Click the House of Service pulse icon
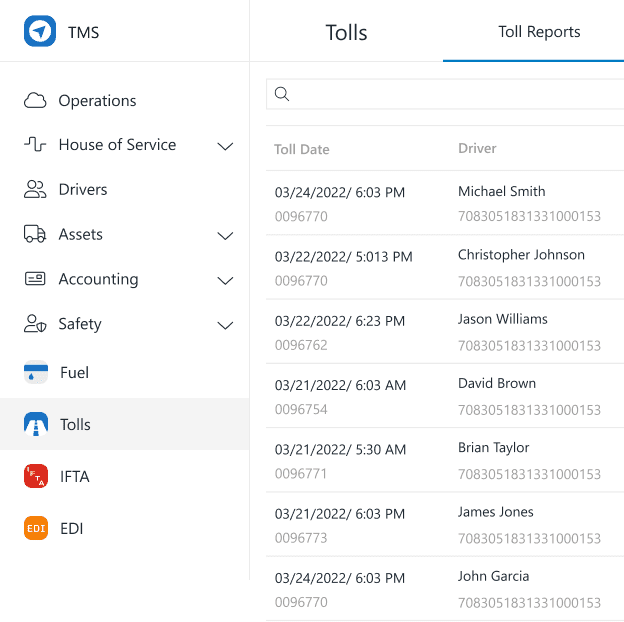Image resolution: width=624 pixels, height=622 pixels. pos(35,144)
